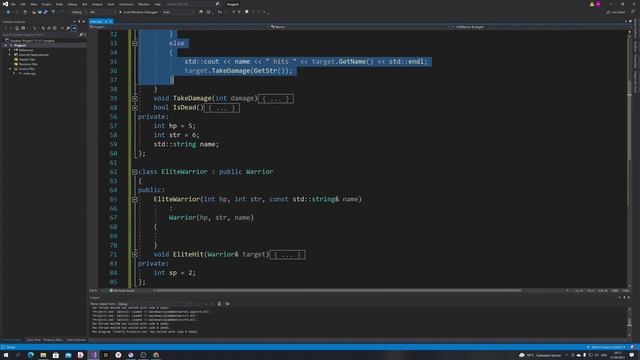Image resolution: width=640 pixels, height=360 pixels.
Task: Toggle Preview Selected Items in Solution Explorer
Action: 74,28
